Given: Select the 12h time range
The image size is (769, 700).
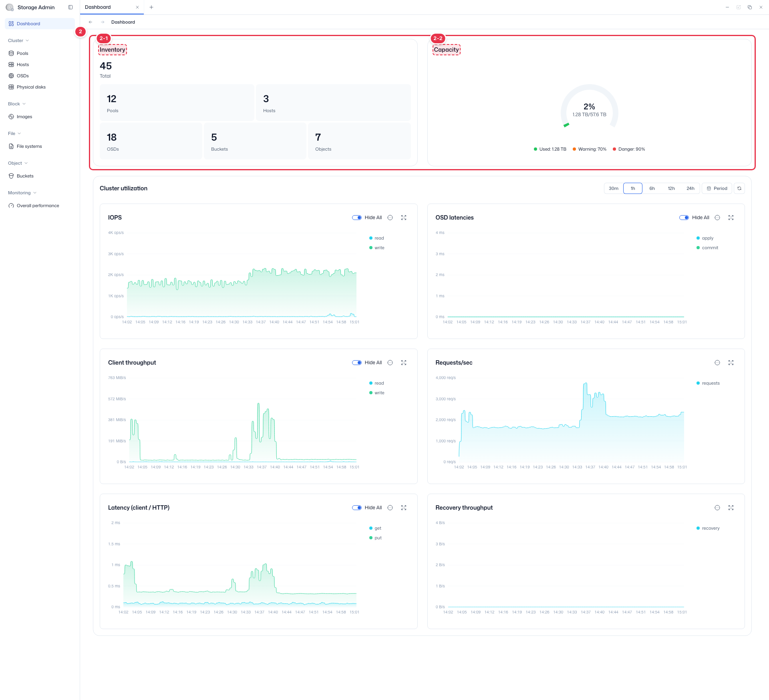Looking at the screenshot, I should click(x=671, y=188).
